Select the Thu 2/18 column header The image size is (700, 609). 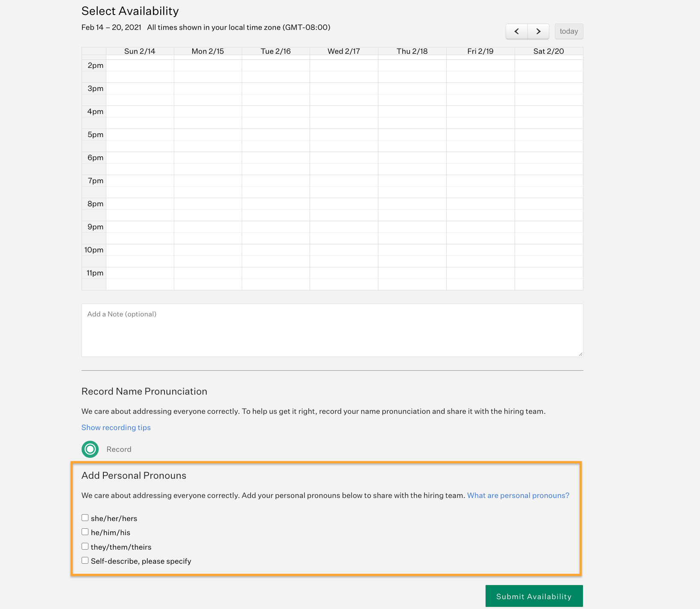[412, 51]
